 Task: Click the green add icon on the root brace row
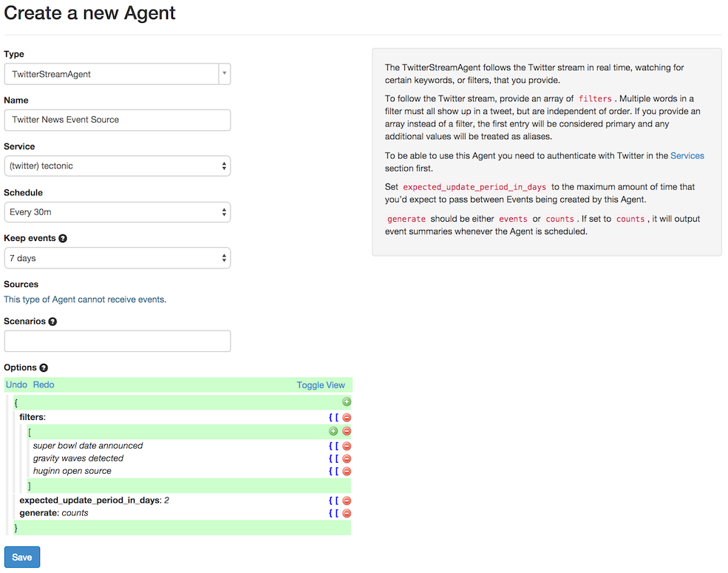pyautogui.click(x=347, y=402)
